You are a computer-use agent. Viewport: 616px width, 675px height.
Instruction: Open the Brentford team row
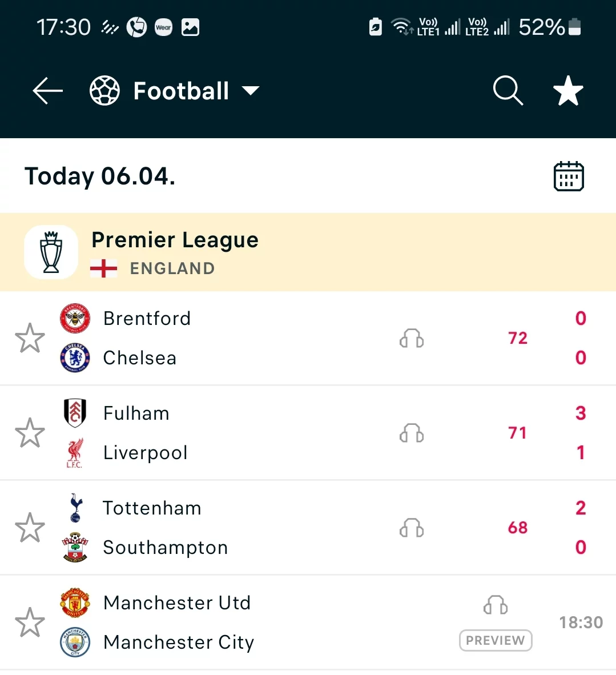click(147, 319)
